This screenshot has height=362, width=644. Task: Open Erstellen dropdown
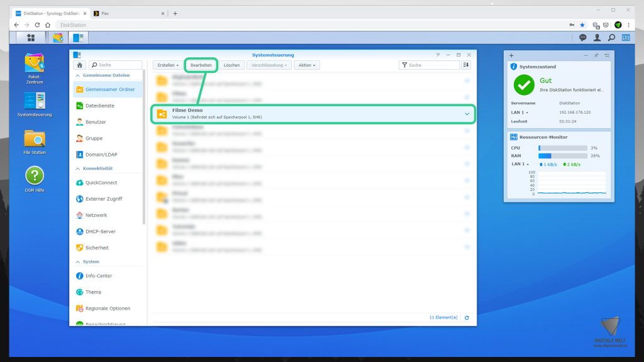click(168, 65)
